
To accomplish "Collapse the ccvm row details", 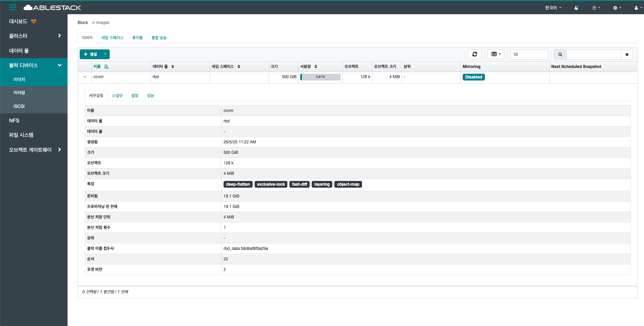I will [85, 77].
